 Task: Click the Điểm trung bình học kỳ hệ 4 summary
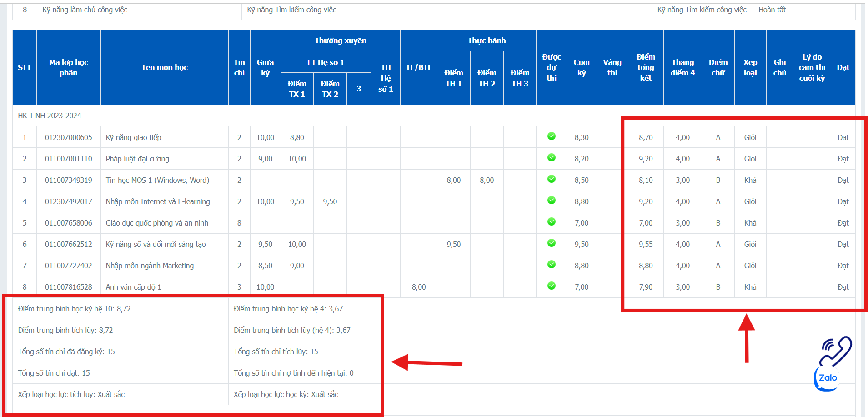pos(288,309)
